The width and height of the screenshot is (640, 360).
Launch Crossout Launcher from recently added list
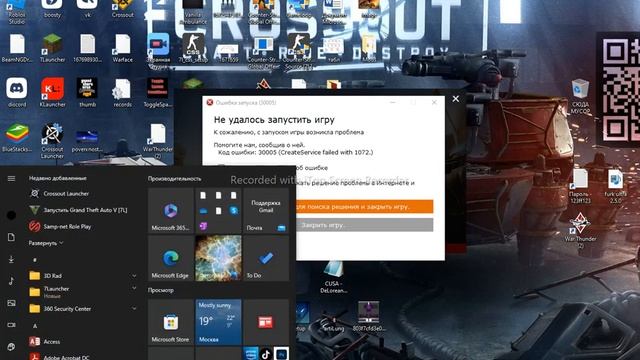pos(82,193)
